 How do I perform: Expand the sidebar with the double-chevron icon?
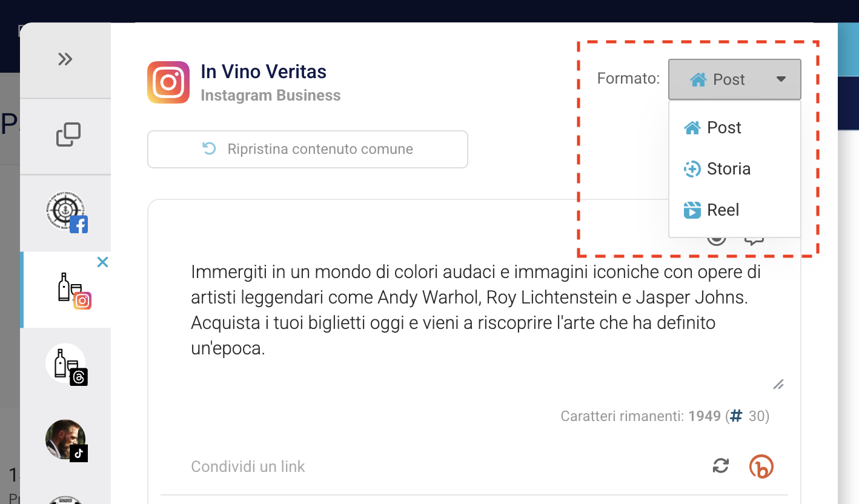[x=65, y=59]
